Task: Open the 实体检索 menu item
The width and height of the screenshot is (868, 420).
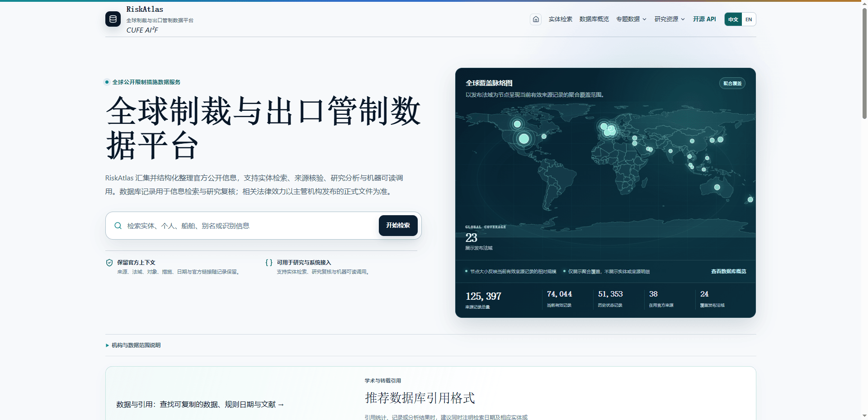Action: tap(561, 19)
